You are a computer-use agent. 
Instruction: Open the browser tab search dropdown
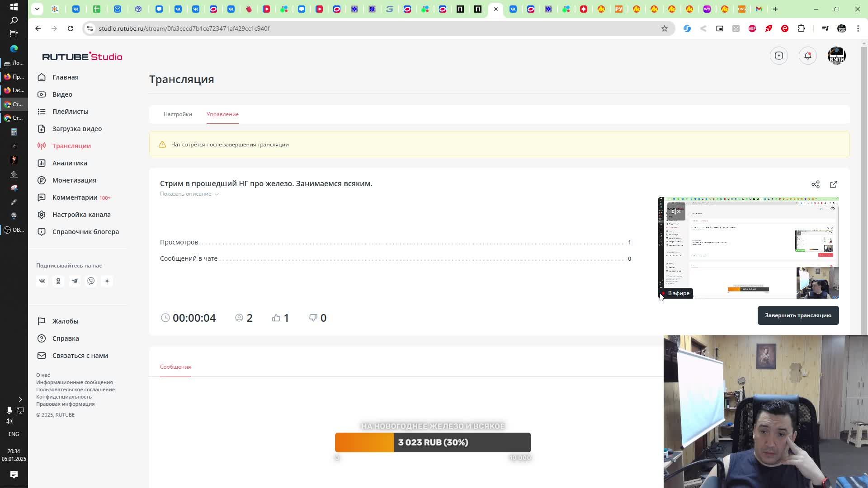coord(37,9)
